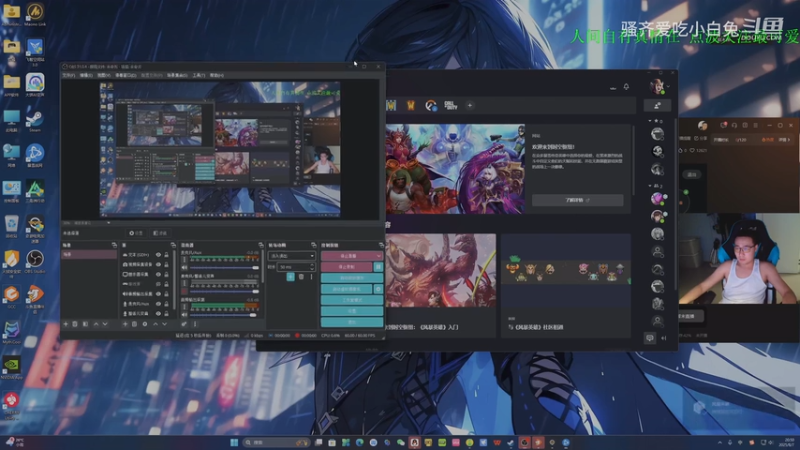The width and height of the screenshot is (800, 450).
Task: Pause recording with the button beside 停止录制
Action: (378, 267)
